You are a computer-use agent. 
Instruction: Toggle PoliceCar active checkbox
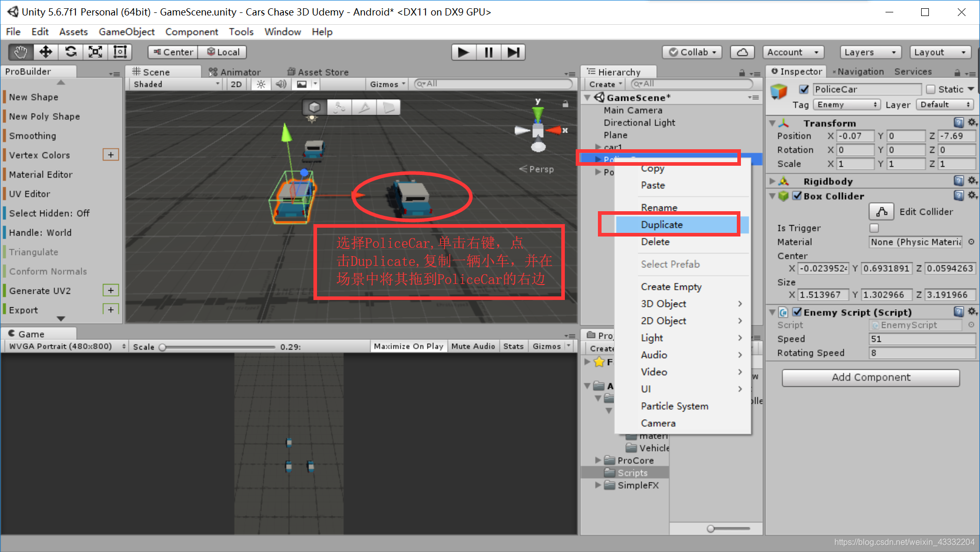804,89
